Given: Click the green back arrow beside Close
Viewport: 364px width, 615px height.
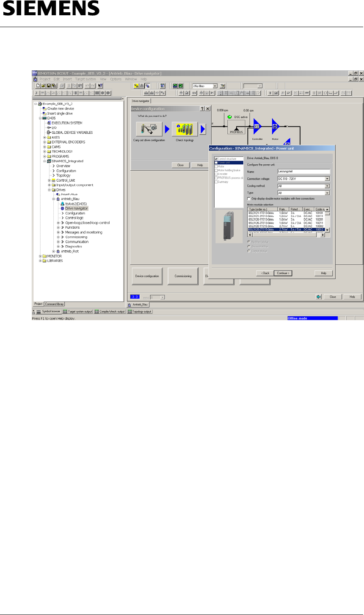Looking at the screenshot, I should pyautogui.click(x=320, y=297).
